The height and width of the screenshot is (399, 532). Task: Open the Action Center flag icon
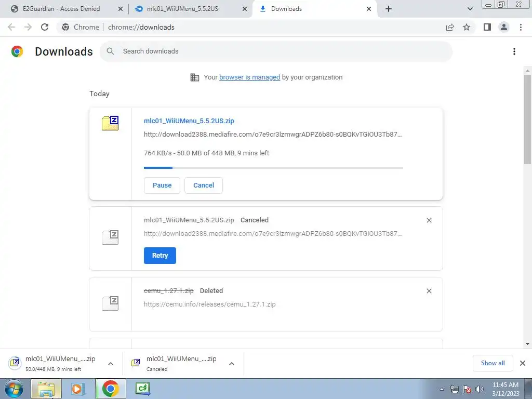pyautogui.click(x=467, y=389)
